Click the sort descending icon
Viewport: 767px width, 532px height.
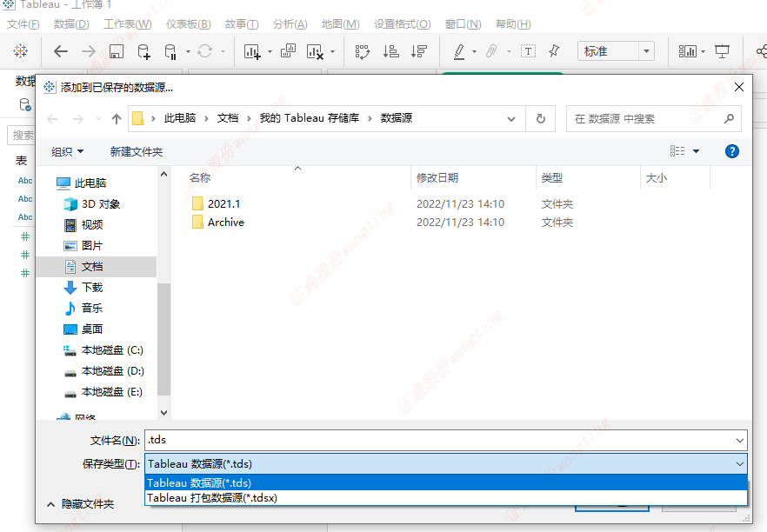(419, 50)
